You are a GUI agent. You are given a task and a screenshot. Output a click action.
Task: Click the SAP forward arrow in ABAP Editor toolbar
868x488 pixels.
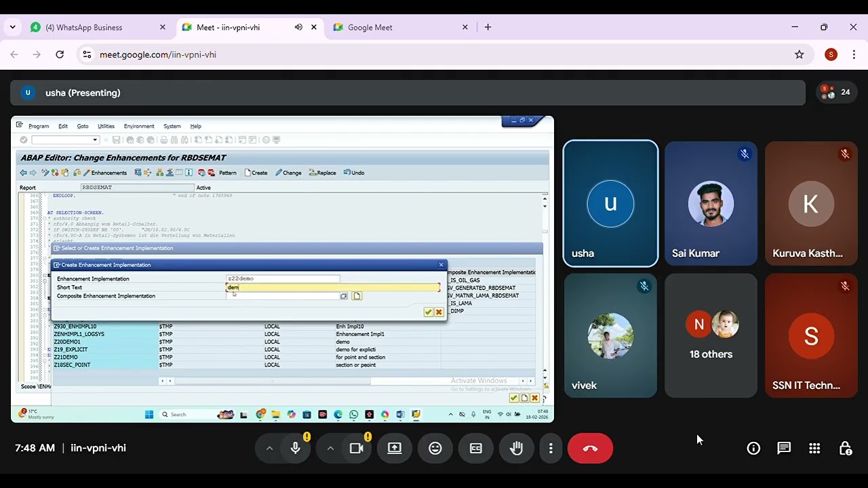point(33,173)
